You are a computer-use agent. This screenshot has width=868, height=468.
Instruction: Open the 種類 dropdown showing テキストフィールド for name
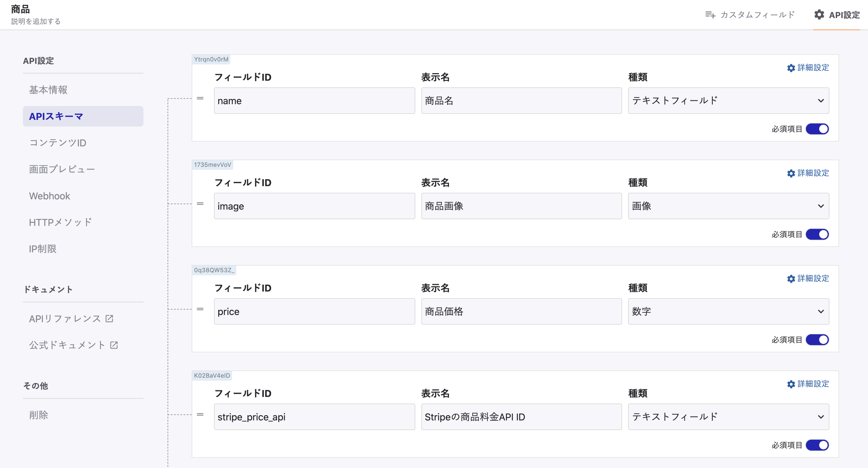[728, 101]
